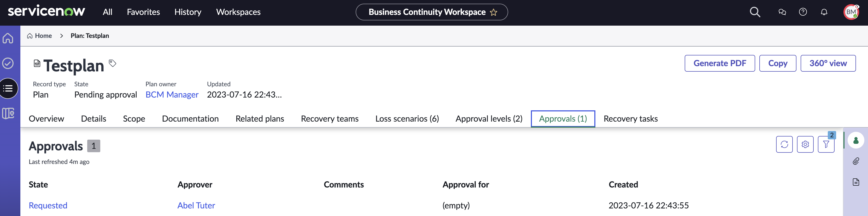Open the list view icon in left sidebar
Screen dimensions: 868x216
(8, 88)
